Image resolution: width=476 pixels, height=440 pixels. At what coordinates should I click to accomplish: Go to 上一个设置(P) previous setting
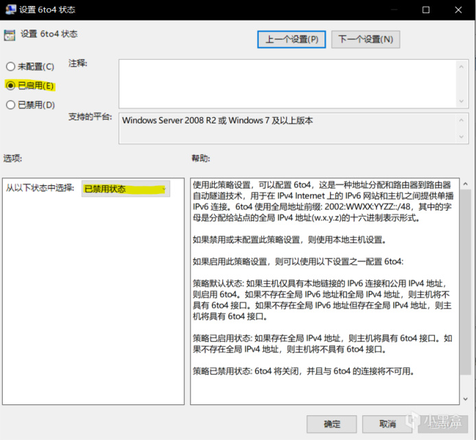coord(292,39)
